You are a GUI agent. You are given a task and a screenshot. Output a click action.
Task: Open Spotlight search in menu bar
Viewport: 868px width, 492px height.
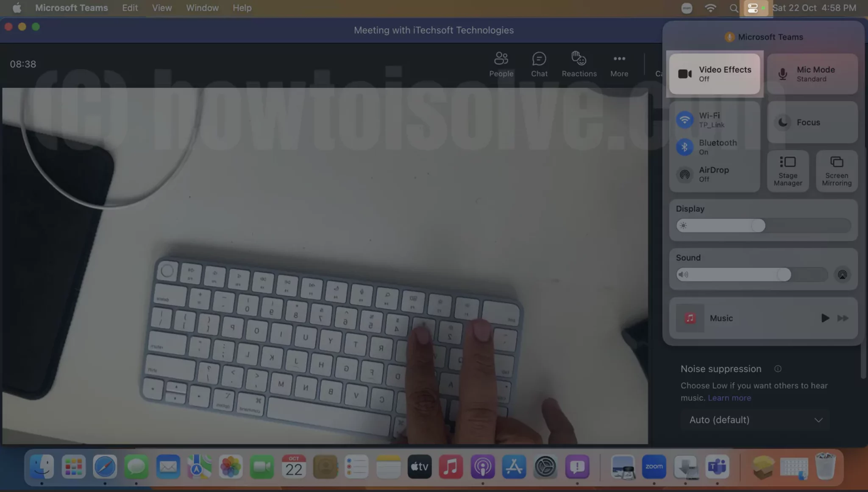(x=734, y=8)
